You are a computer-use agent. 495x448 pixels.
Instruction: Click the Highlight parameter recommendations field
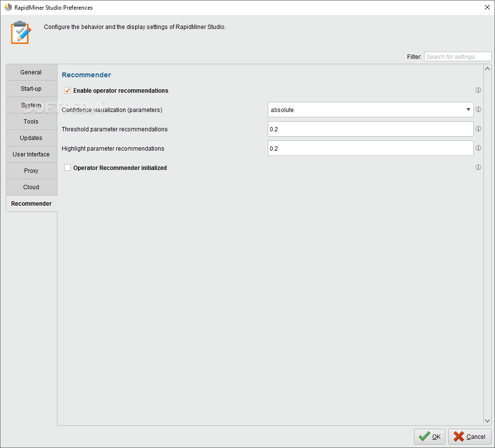[x=371, y=148]
